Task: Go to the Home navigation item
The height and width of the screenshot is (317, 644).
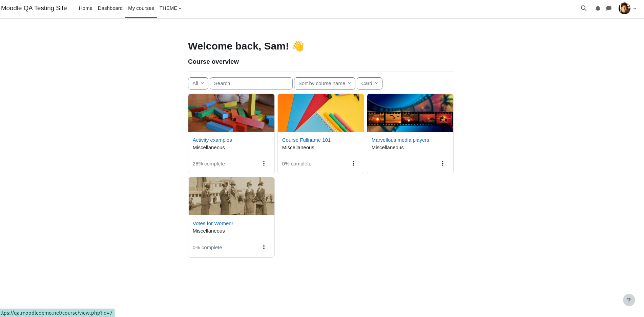Action: click(x=85, y=8)
